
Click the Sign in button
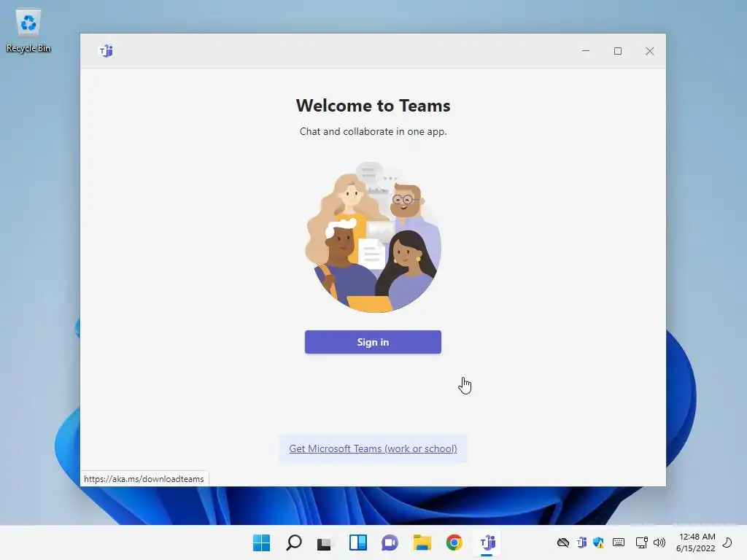(x=373, y=342)
